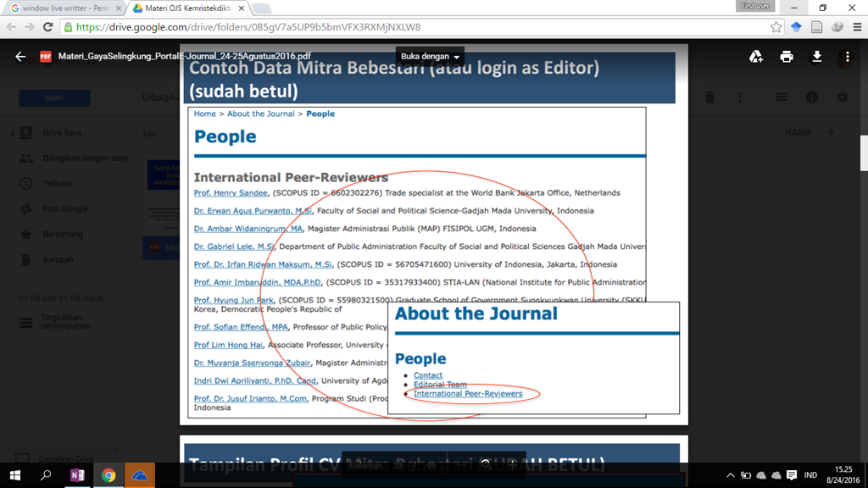This screenshot has width=868, height=488.
Task: Reload the current browser page
Action: [48, 27]
